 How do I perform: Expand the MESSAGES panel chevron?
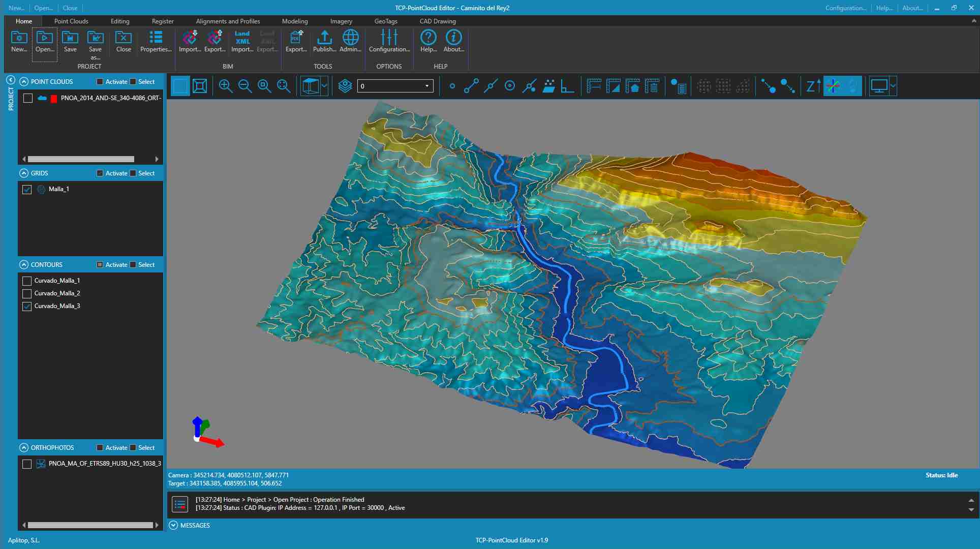(x=173, y=525)
